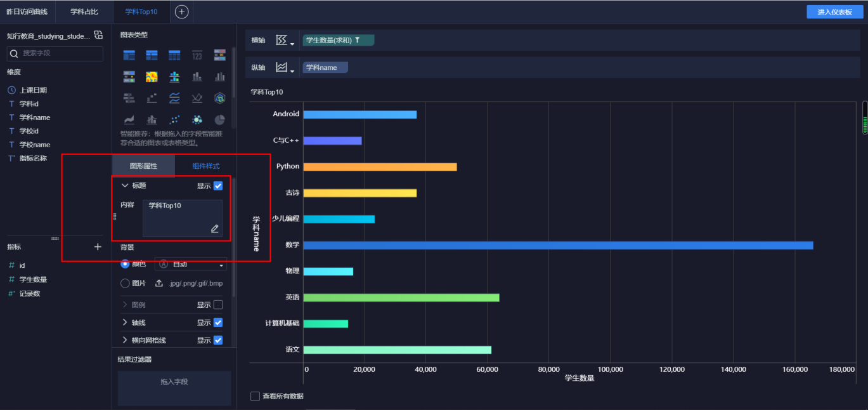Click the pencil edit icon in title content
This screenshot has width=868, height=410.
click(x=215, y=228)
